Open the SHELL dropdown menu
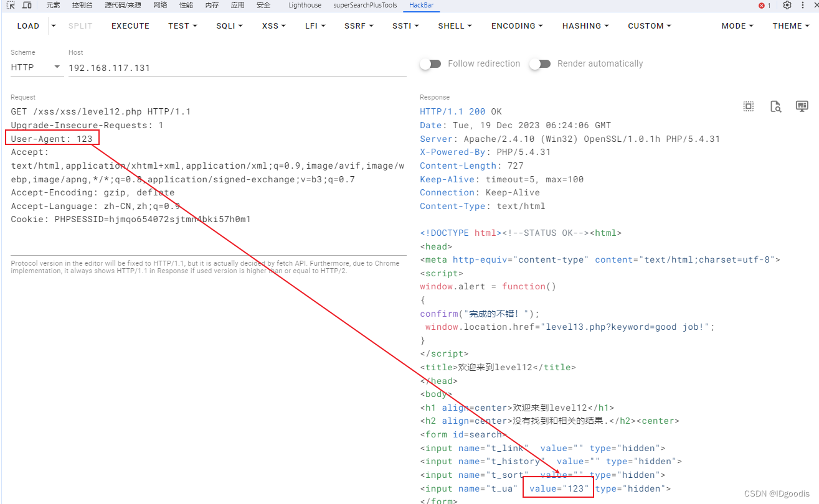The height and width of the screenshot is (504, 819). 455,26
